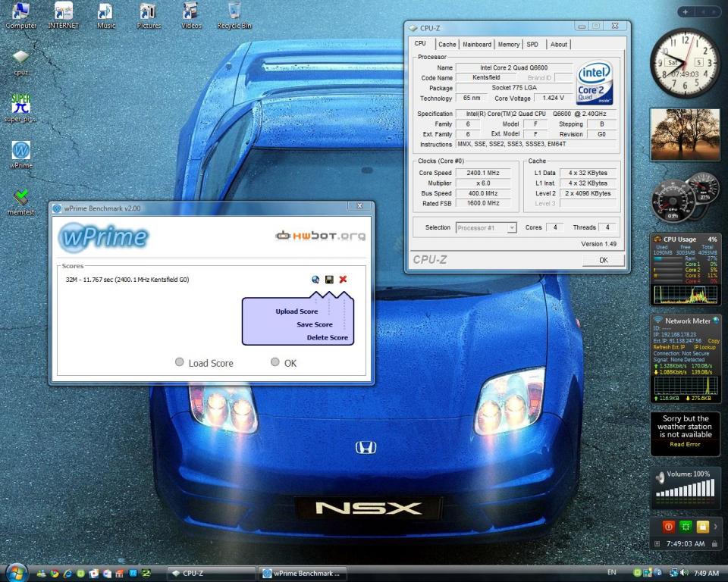Select the wPrime desktop icon
The width and height of the screenshot is (728, 582).
pyautogui.click(x=21, y=155)
